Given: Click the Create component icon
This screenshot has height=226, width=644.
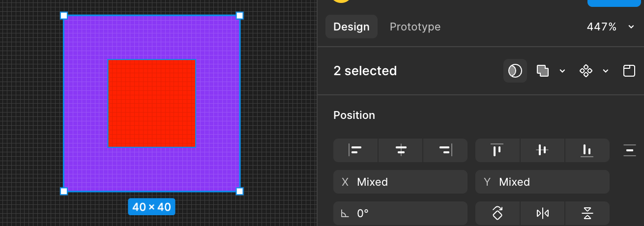Looking at the screenshot, I should (586, 71).
